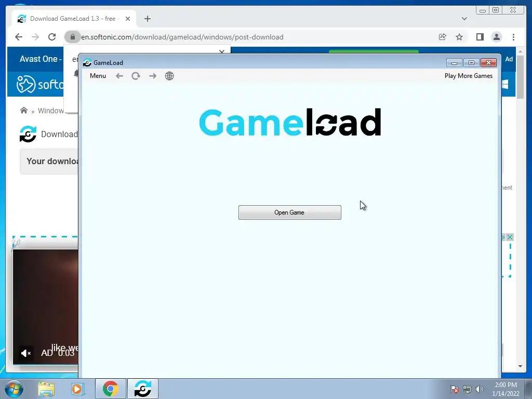The width and height of the screenshot is (532, 399).
Task: Open volume tray icon
Action: 479,389
